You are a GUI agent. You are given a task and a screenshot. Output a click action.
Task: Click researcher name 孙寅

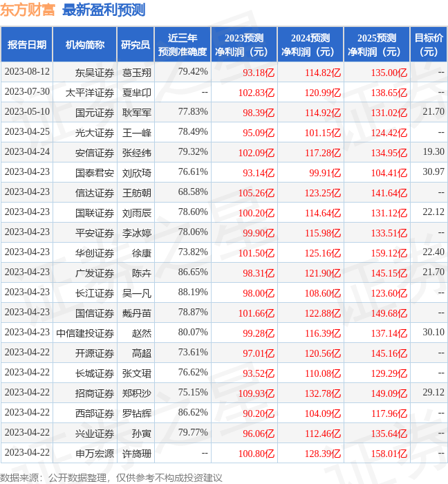[x=142, y=434]
